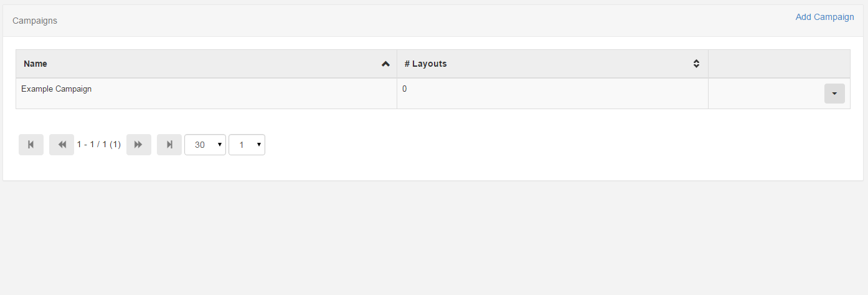
Task: Click the Add Campaign link
Action: [x=825, y=17]
